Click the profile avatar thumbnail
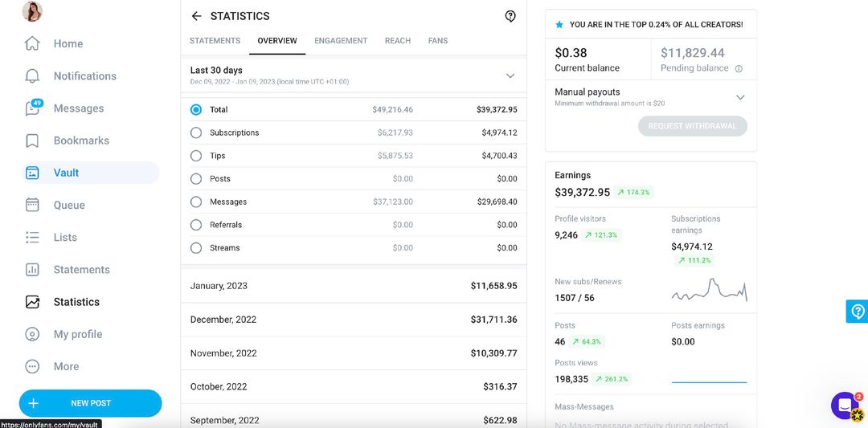 32,11
